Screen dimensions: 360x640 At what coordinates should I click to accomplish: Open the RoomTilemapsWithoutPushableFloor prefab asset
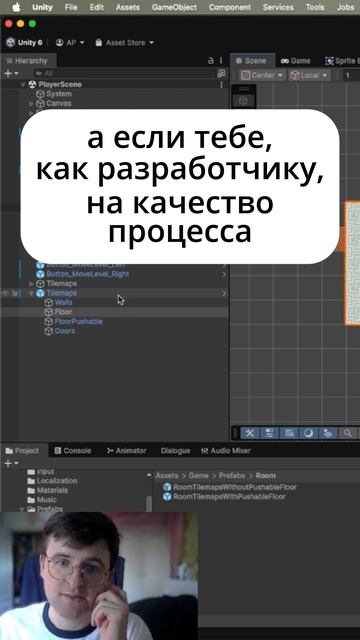point(230,487)
